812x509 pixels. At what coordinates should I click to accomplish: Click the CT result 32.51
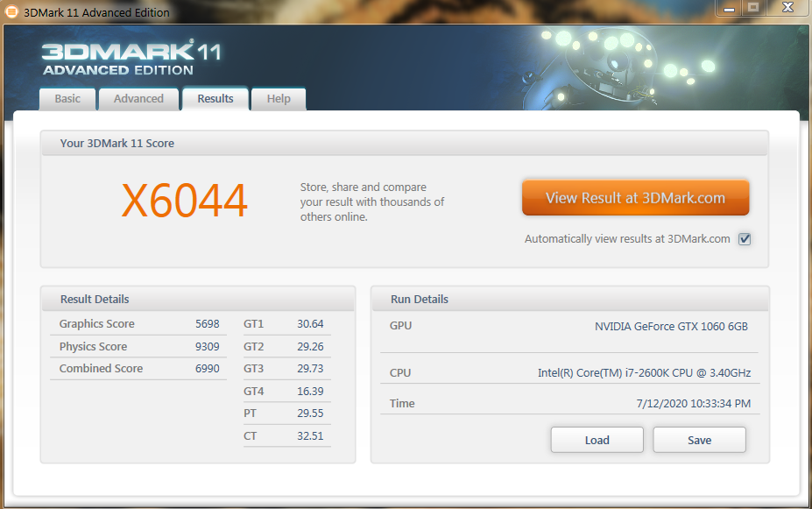(310, 436)
